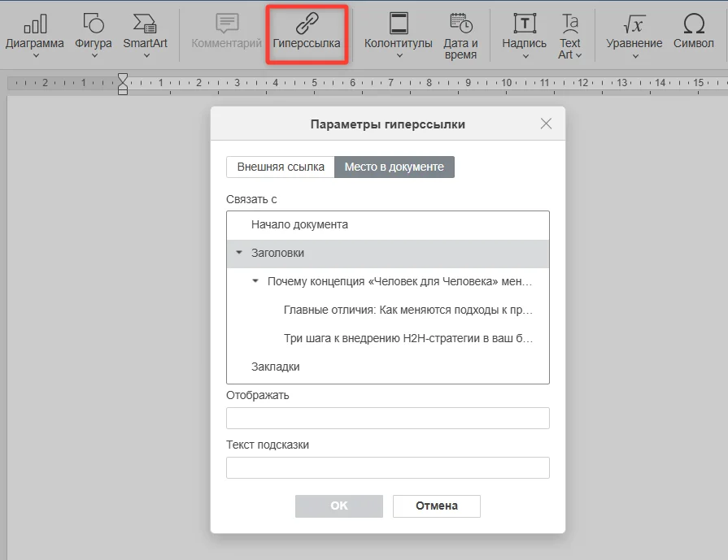The width and height of the screenshot is (728, 560).
Task: Open the Колонтитулы header-footer icon
Action: [399, 24]
